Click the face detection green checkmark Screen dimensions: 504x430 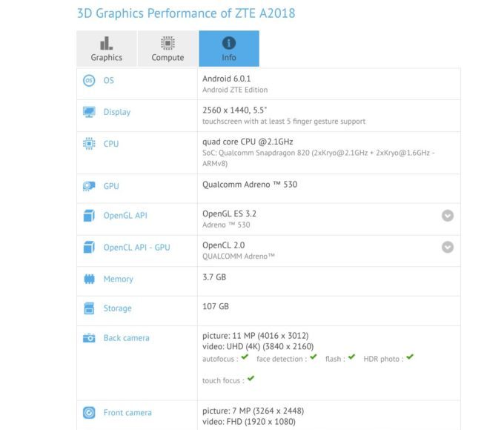[x=314, y=357]
